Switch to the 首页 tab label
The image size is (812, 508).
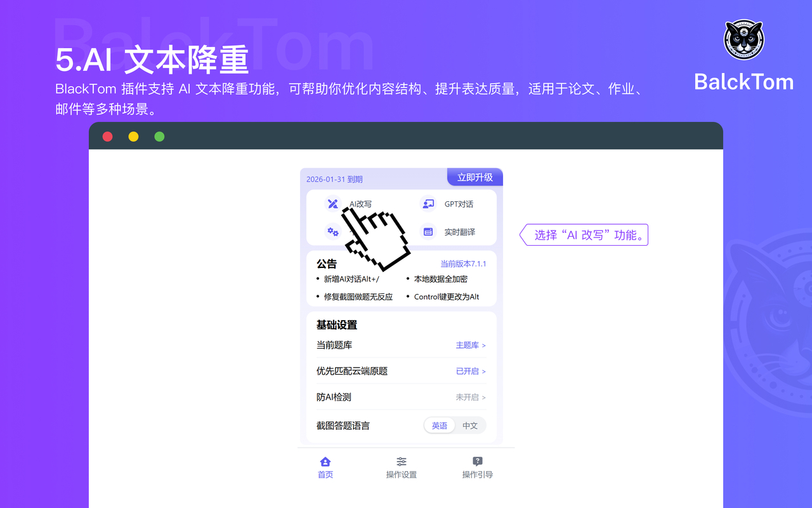coord(325,475)
